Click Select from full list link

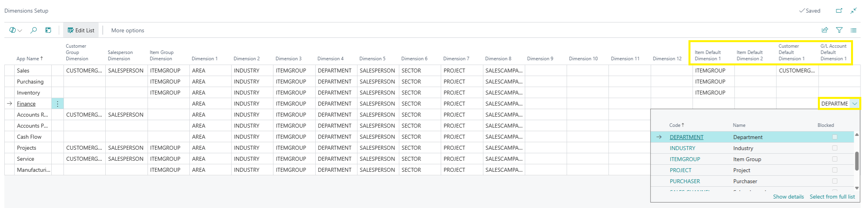(832, 197)
